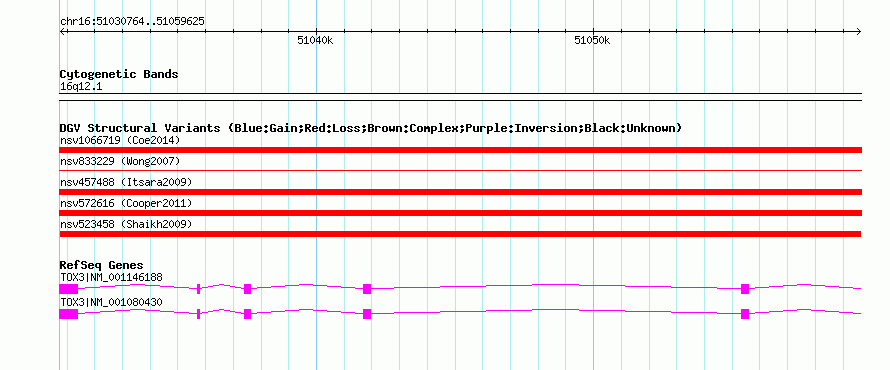Click the ruler's right arrowhead
This screenshot has height=370, width=890.
[859, 31]
